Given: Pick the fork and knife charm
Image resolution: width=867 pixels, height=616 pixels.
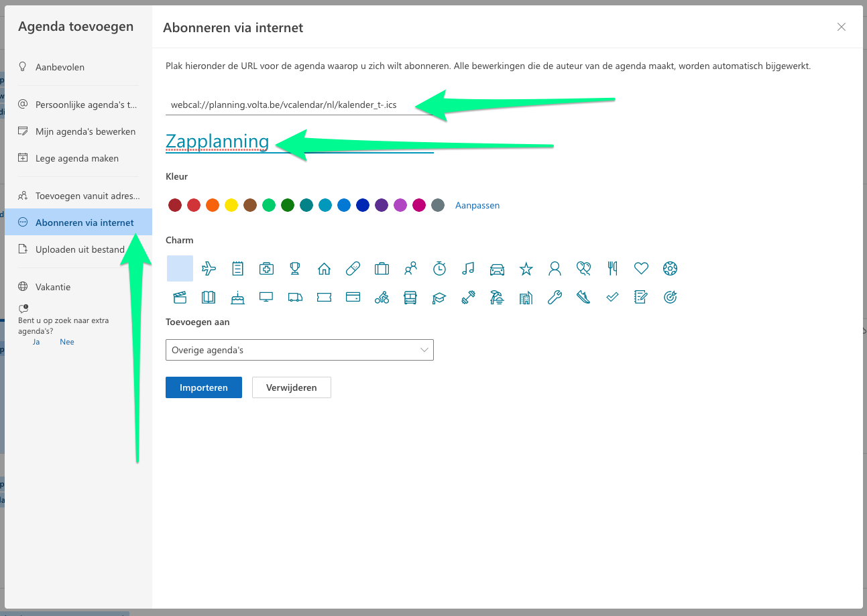Looking at the screenshot, I should pos(612,269).
